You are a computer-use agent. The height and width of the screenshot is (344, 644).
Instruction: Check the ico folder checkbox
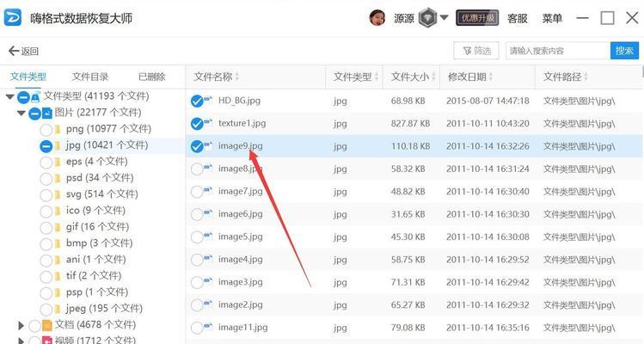[46, 212]
